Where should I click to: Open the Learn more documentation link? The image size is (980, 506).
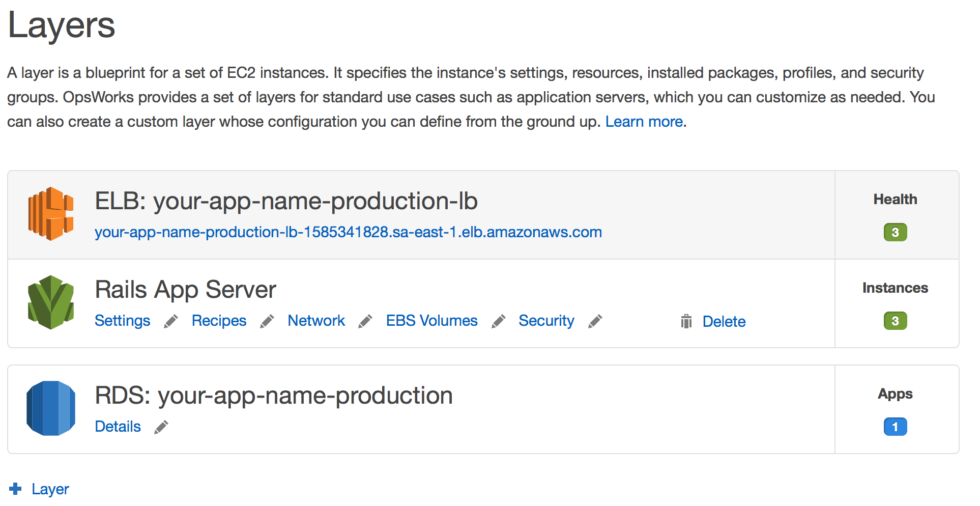pyautogui.click(x=644, y=122)
